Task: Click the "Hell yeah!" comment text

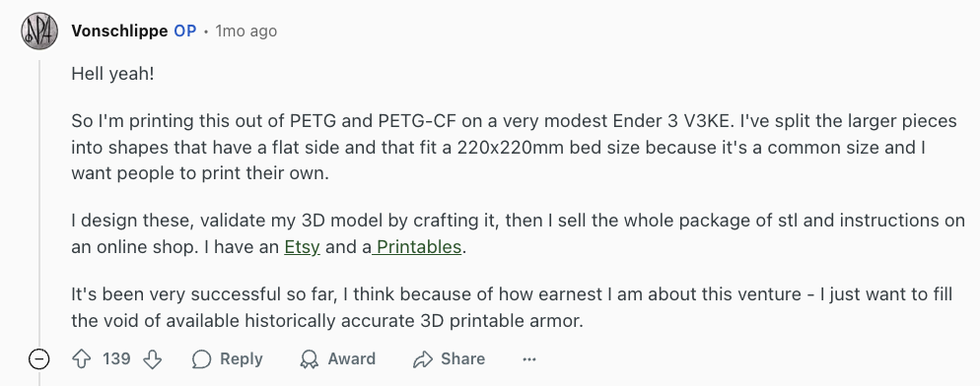Action: point(112,74)
